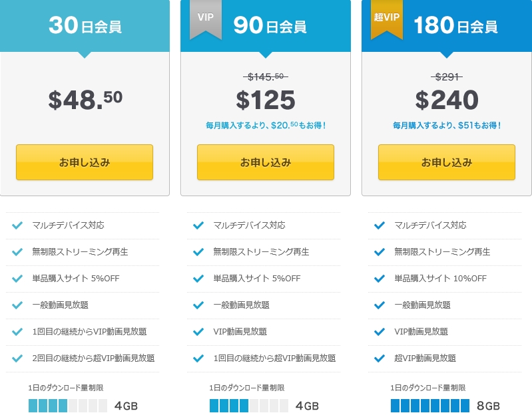This screenshot has height=417, width=532.
Task: Click the gold 超VIP ribbon badge
Action: (x=387, y=19)
